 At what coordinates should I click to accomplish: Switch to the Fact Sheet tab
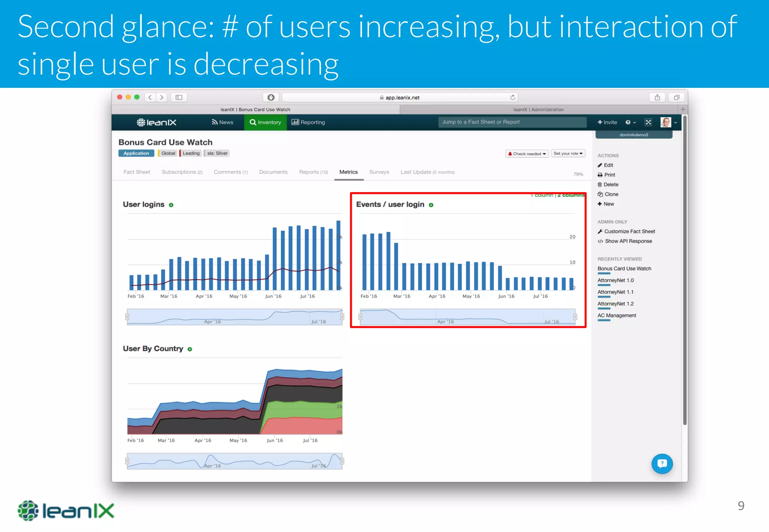pyautogui.click(x=137, y=172)
